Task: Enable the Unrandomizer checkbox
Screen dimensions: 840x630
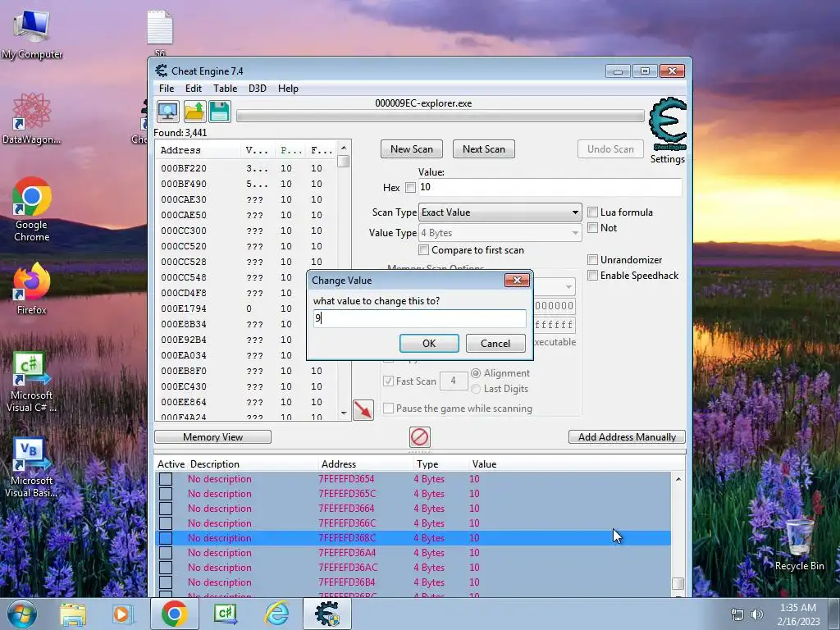Action: 592,260
